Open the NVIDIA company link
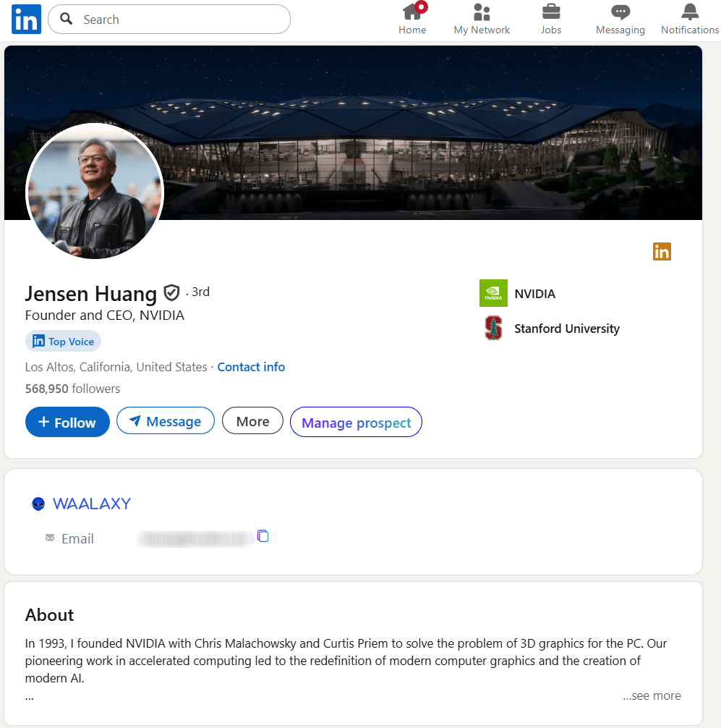This screenshot has height=728, width=721. 534,294
